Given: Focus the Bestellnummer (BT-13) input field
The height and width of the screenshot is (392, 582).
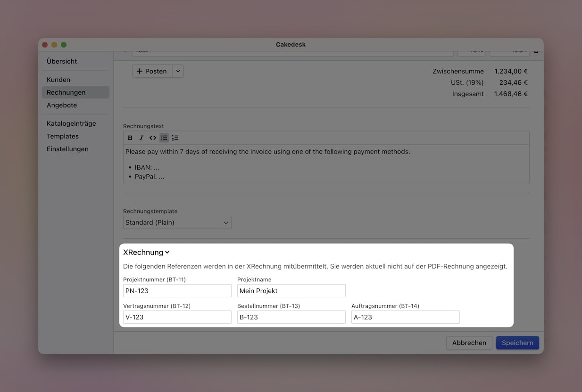Looking at the screenshot, I should [x=291, y=317].
